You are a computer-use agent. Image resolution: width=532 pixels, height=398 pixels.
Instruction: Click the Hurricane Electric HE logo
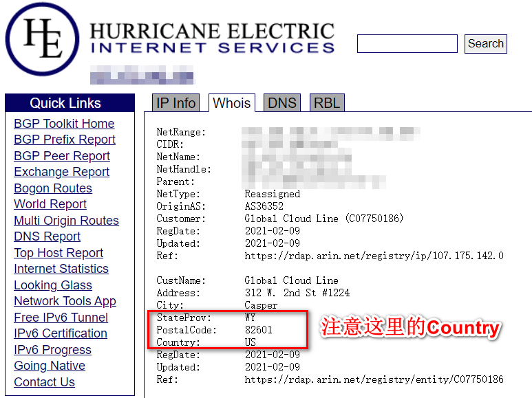coord(43,39)
